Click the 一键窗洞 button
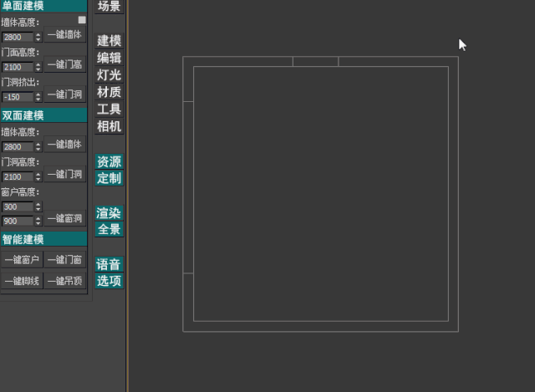Screen dimensions: 535x392 (x=64, y=218)
